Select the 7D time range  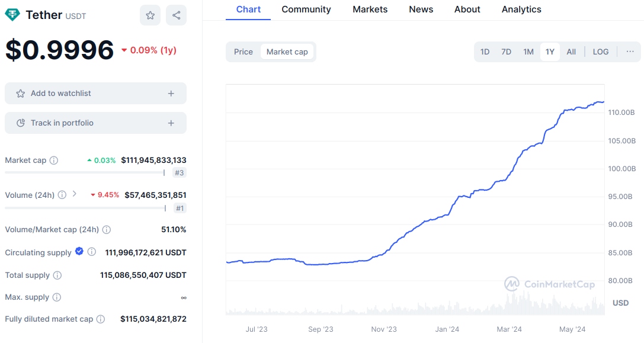[507, 52]
